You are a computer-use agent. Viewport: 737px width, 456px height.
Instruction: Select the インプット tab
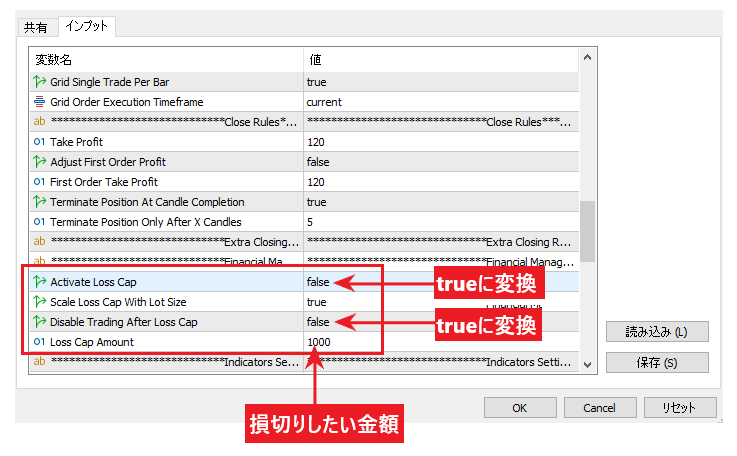(86, 26)
